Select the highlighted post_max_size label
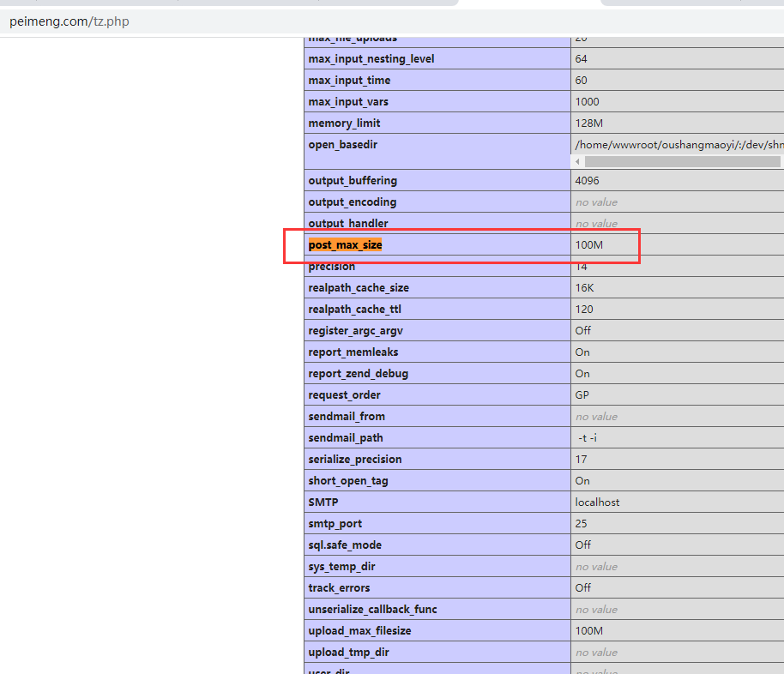Viewport: 784px width, 674px height. (x=346, y=245)
